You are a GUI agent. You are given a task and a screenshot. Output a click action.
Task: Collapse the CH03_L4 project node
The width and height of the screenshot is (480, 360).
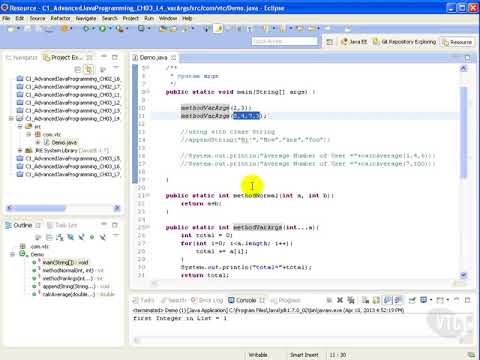tap(11, 119)
